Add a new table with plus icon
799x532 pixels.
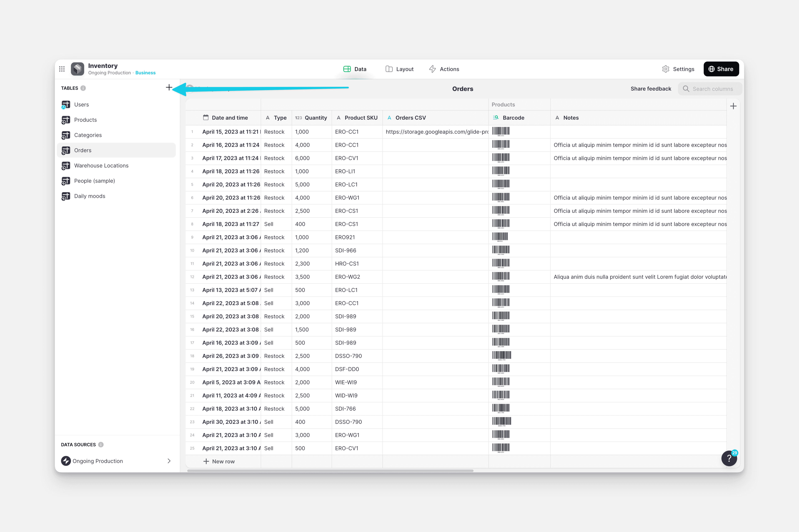click(x=169, y=88)
